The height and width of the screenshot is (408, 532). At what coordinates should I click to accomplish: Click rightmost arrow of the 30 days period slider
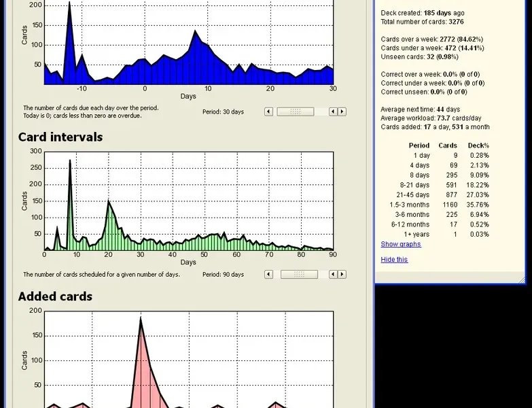tap(342, 112)
